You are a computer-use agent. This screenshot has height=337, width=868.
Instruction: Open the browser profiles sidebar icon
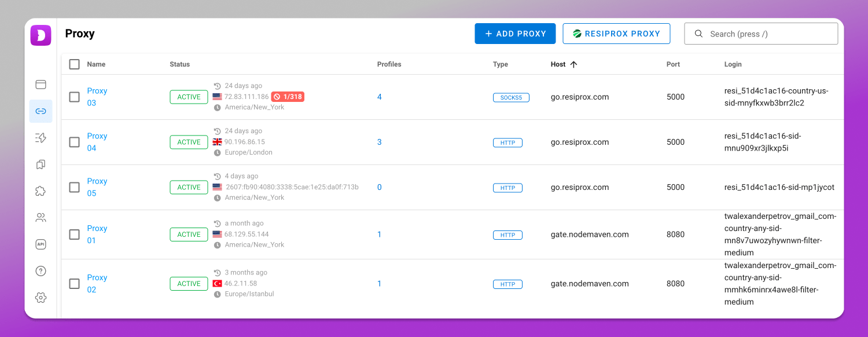click(x=41, y=85)
